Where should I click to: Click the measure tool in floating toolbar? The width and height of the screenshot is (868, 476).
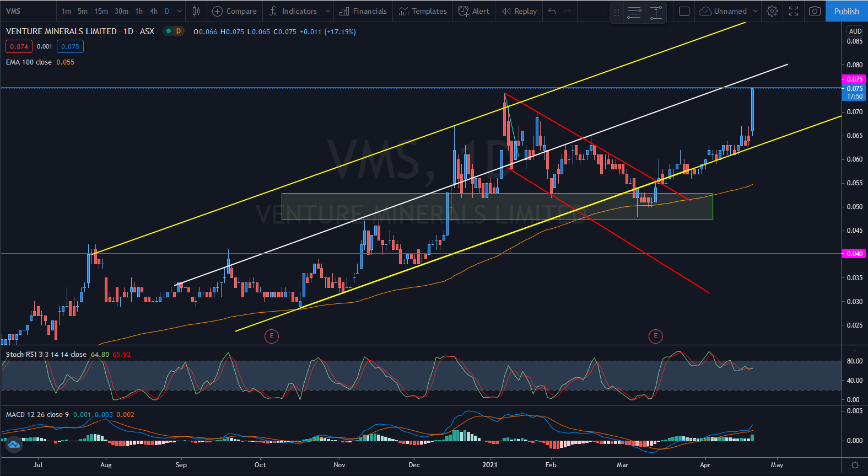coord(656,12)
